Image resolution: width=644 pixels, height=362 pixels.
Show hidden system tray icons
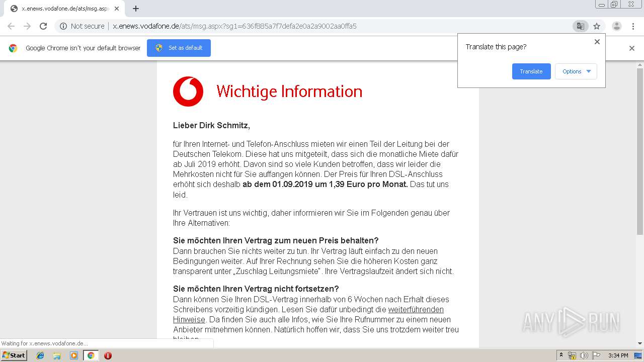(561, 355)
